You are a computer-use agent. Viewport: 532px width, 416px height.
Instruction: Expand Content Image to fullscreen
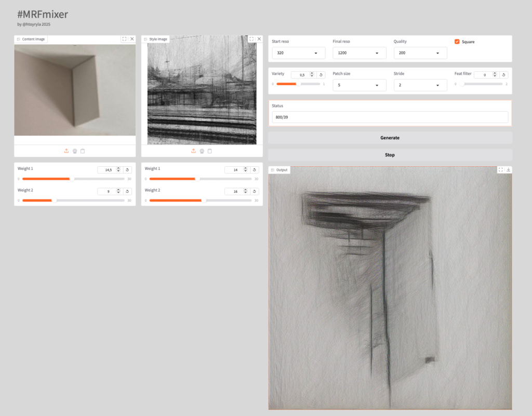124,39
